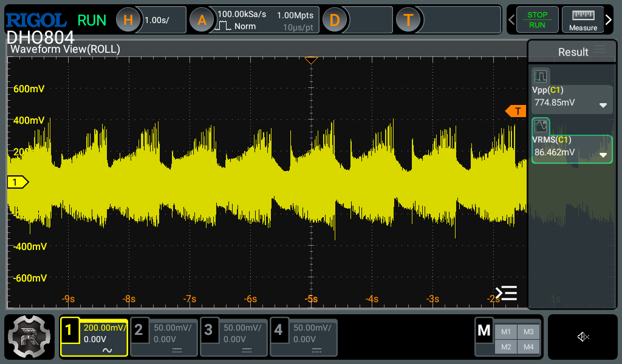Image resolution: width=622 pixels, height=364 pixels.
Task: Toggle the STOP/RUN acquisition button
Action: (537, 20)
